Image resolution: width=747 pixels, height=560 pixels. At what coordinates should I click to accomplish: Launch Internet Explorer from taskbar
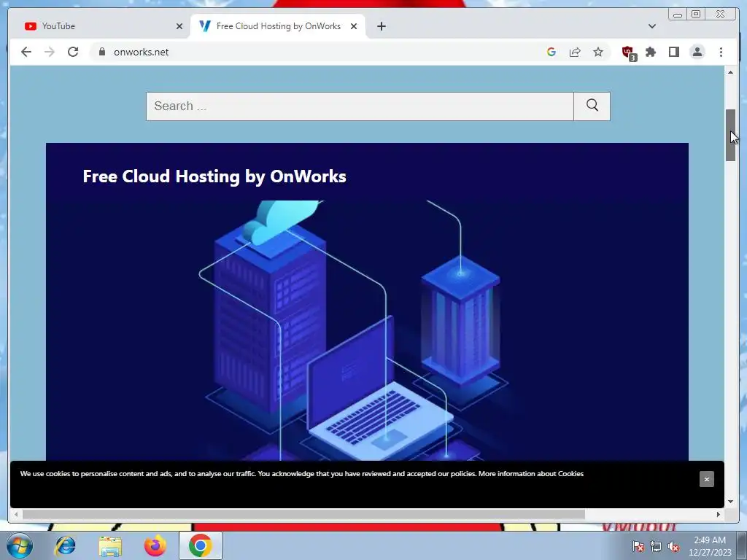coord(65,545)
